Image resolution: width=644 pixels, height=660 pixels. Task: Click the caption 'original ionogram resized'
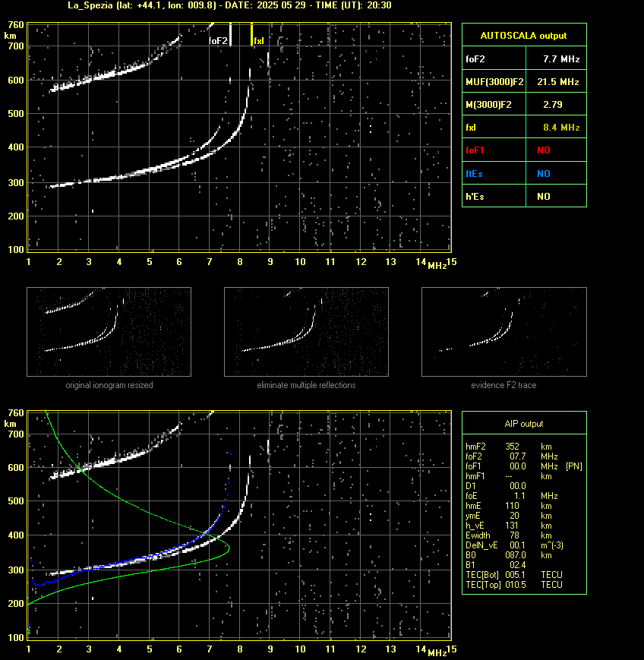tap(109, 385)
